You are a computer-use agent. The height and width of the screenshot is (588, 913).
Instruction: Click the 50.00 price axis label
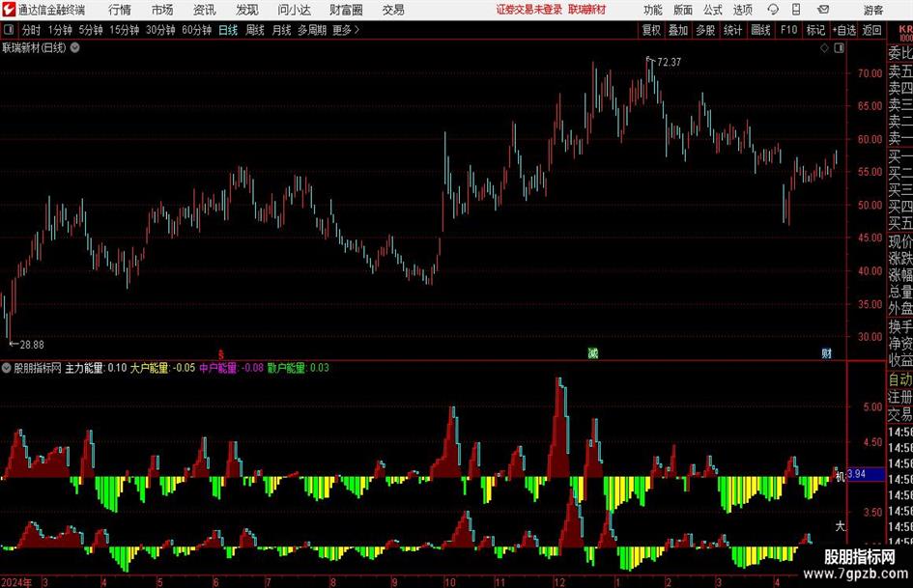(870, 205)
